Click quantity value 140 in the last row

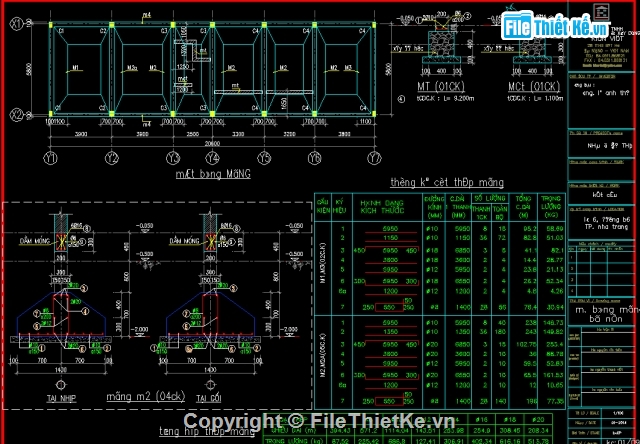502,402
